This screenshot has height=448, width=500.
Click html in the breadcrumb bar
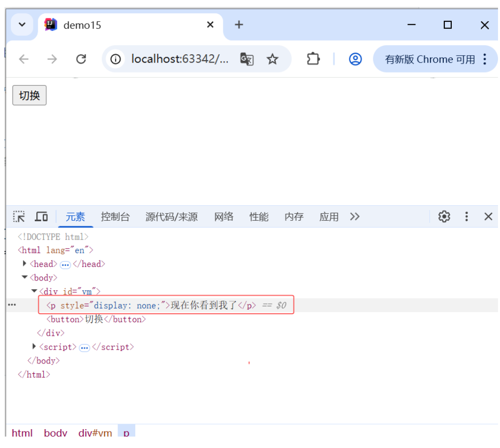[x=22, y=433]
